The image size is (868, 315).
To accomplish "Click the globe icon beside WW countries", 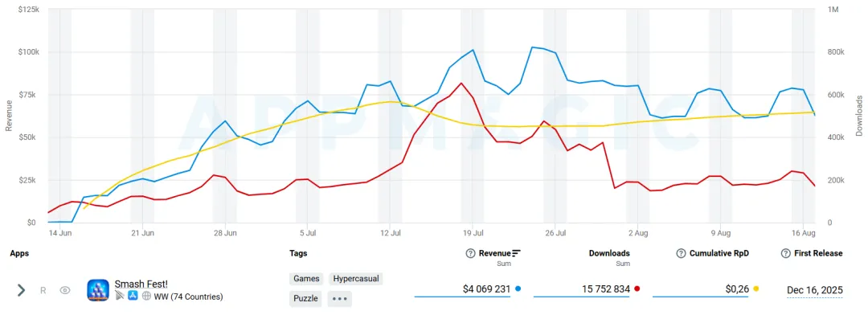I will [x=147, y=297].
